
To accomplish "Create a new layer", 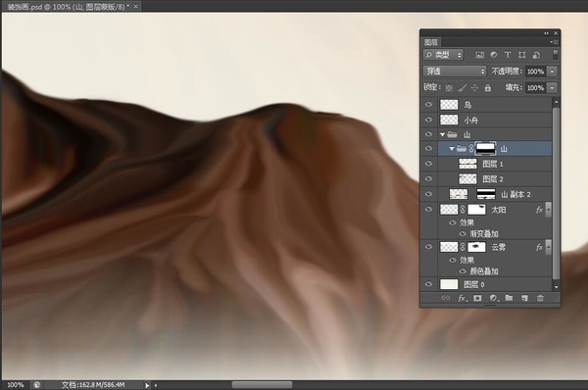I will point(524,298).
